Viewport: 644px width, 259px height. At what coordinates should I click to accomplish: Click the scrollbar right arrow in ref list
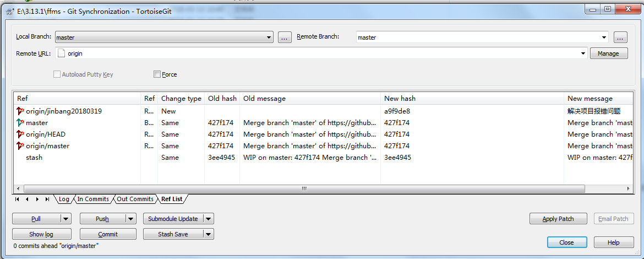628,188
